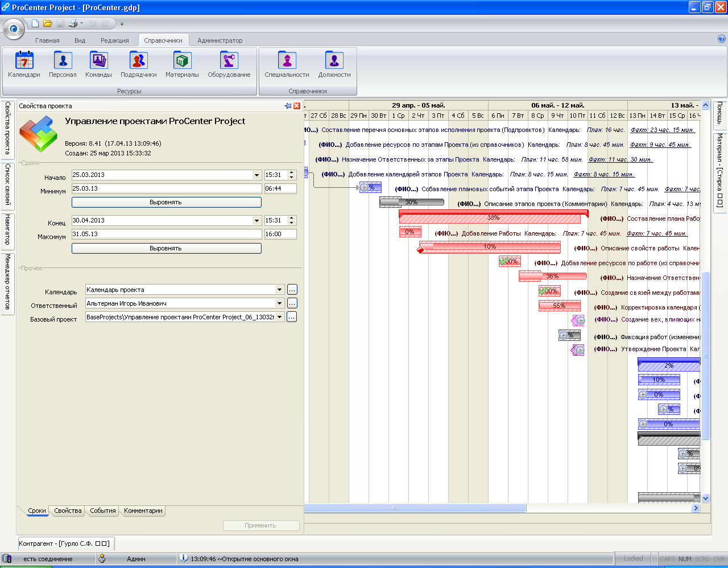The image size is (728, 568).
Task: Click Gantt vertical scrollbar up arrow
Action: [706, 105]
